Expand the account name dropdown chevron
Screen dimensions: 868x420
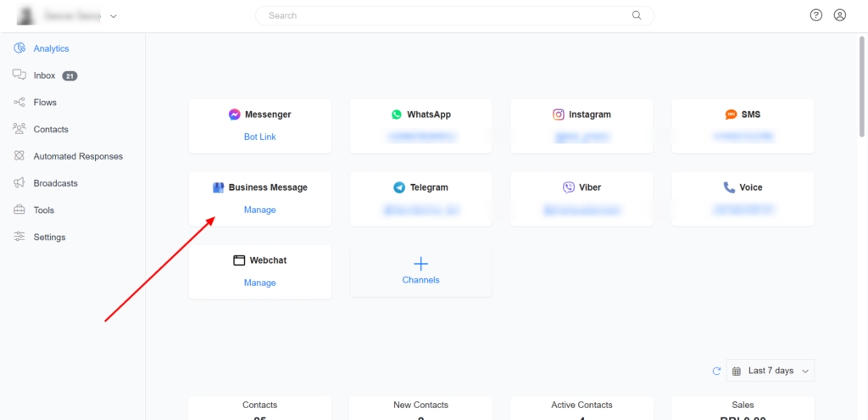(114, 16)
